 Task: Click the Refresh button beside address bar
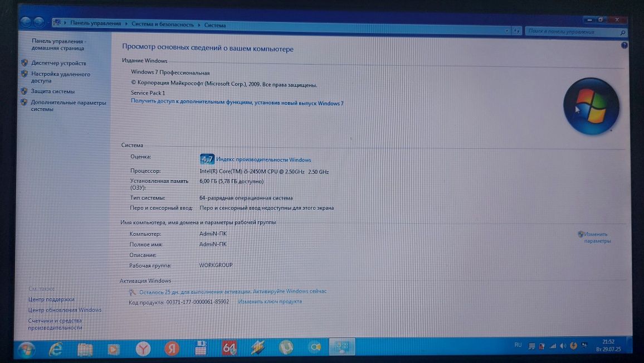(516, 31)
